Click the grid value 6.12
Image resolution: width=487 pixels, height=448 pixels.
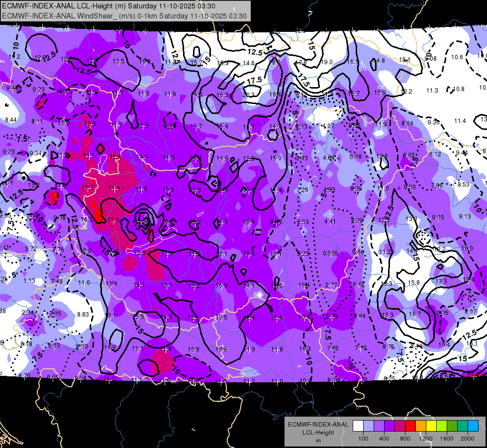pos(435,154)
